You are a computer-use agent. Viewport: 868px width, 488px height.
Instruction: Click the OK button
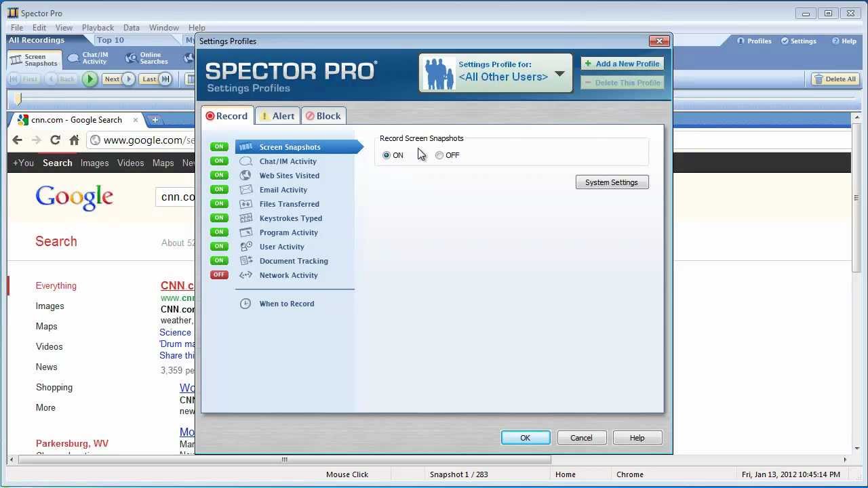tap(526, 438)
